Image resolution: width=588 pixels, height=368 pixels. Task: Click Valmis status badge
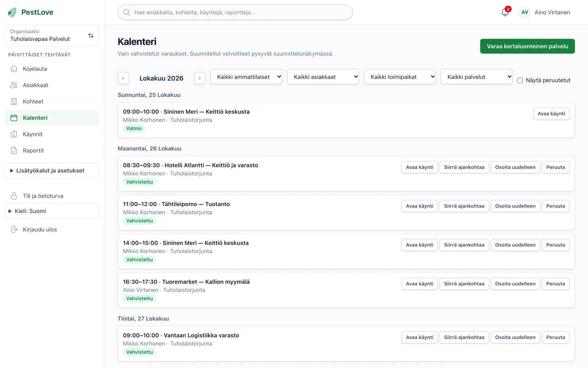134,128
